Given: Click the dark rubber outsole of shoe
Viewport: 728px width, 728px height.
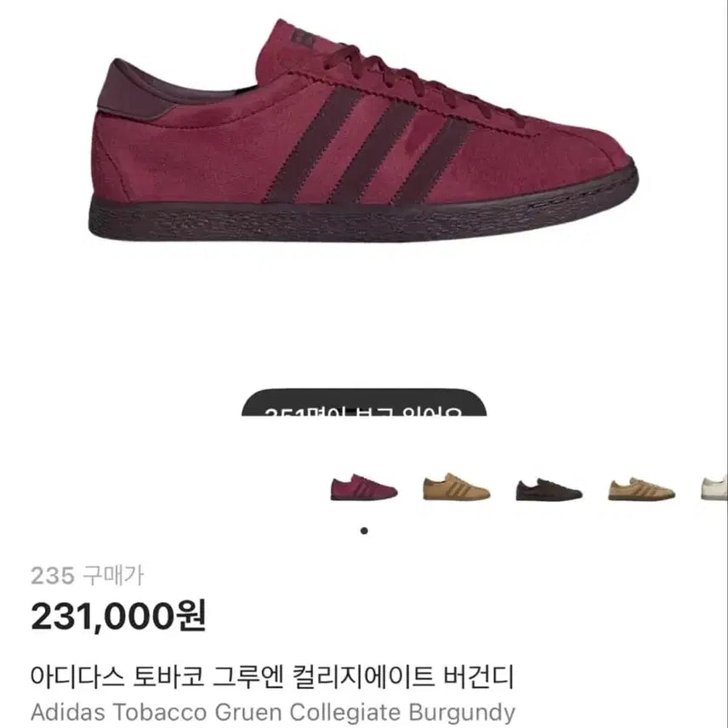Looking at the screenshot, I should [363, 216].
